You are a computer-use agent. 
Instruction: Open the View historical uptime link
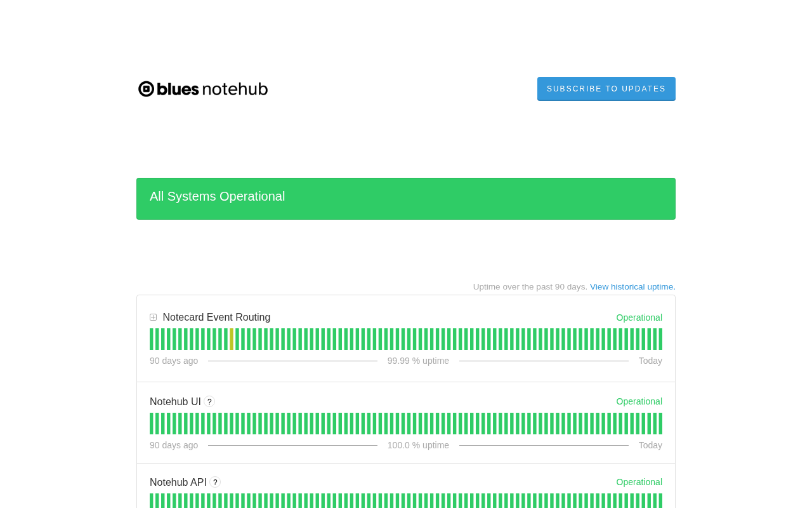coord(632,287)
